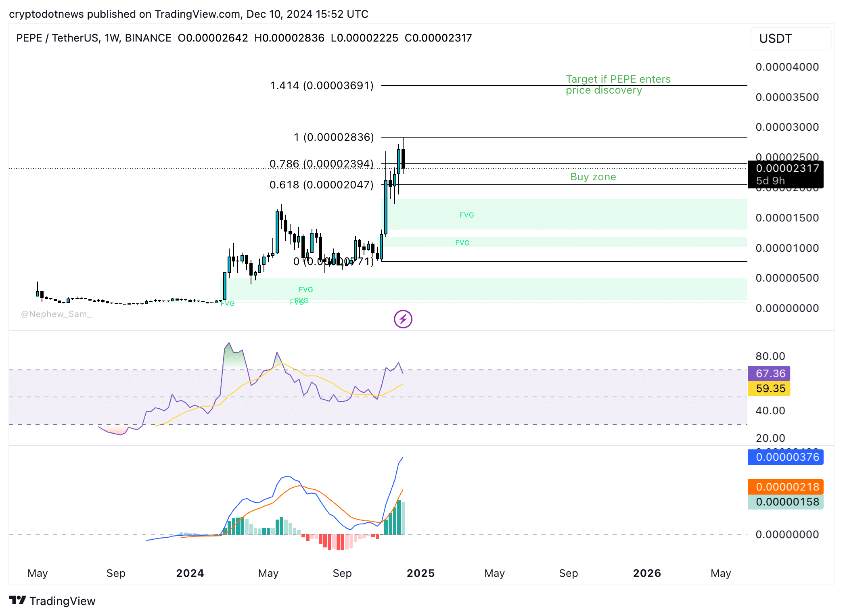This screenshot has width=843, height=616.
Task: Click the 2024 label on time axis
Action: 190,573
